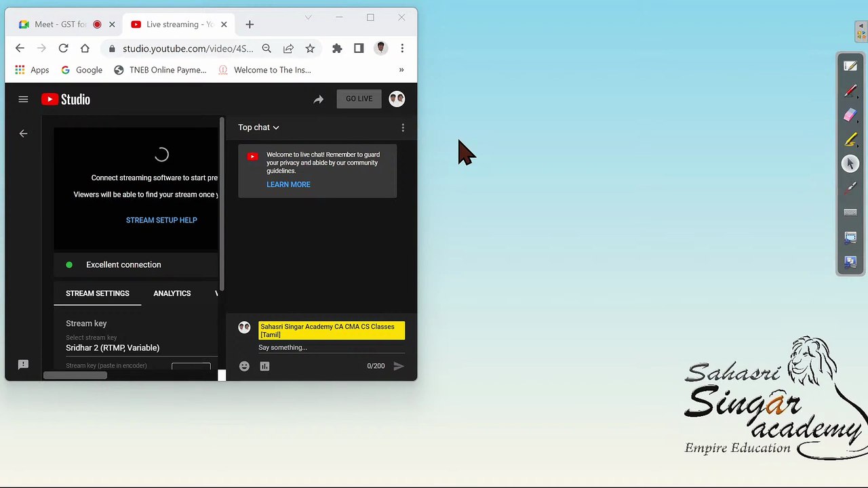Click the browser forward button
868x488 pixels.
tap(41, 48)
